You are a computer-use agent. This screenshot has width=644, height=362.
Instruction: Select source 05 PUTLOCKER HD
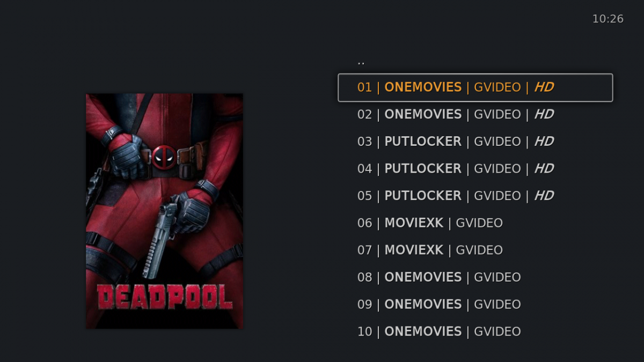[x=475, y=196]
